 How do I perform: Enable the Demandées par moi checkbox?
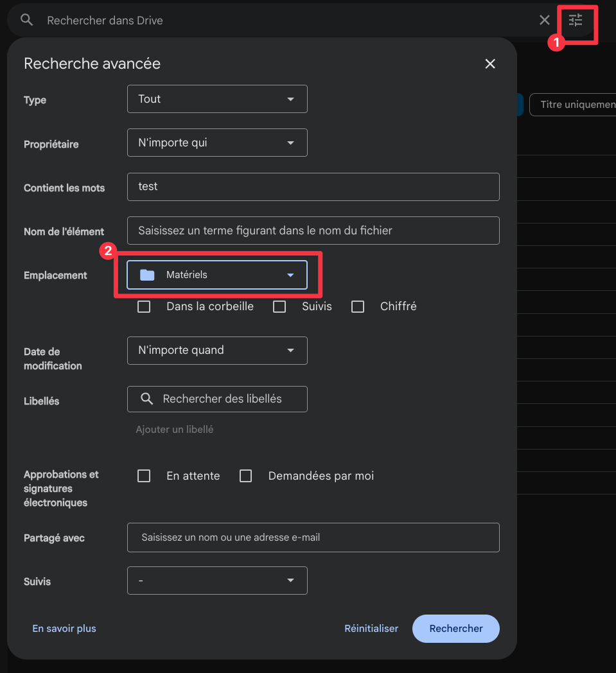[245, 476]
